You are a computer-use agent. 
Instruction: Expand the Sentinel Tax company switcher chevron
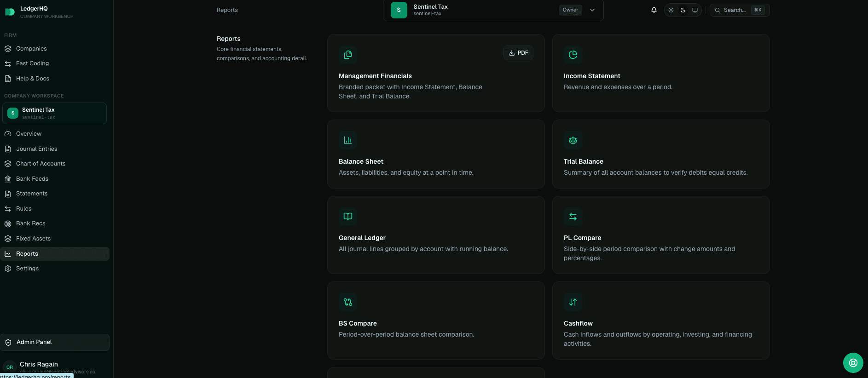click(x=592, y=10)
